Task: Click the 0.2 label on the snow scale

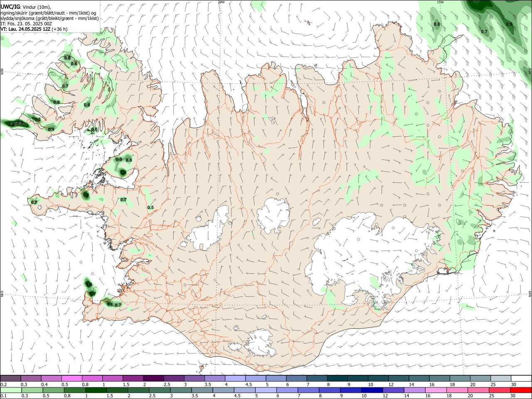Action: [x=3, y=384]
